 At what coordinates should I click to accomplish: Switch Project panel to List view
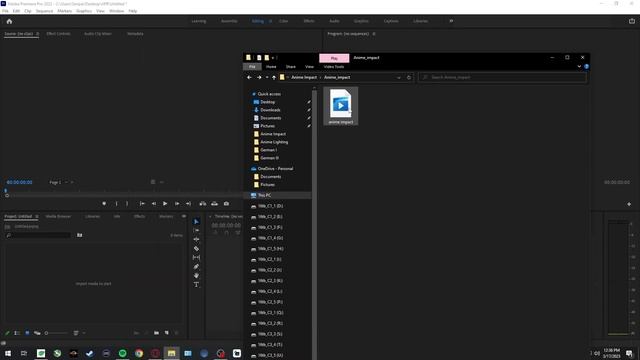[17, 333]
